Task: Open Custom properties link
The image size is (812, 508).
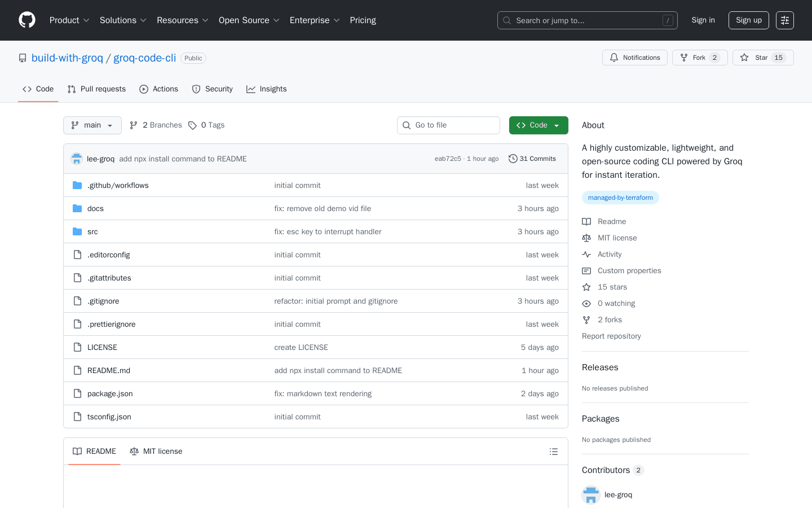Action: (621, 271)
